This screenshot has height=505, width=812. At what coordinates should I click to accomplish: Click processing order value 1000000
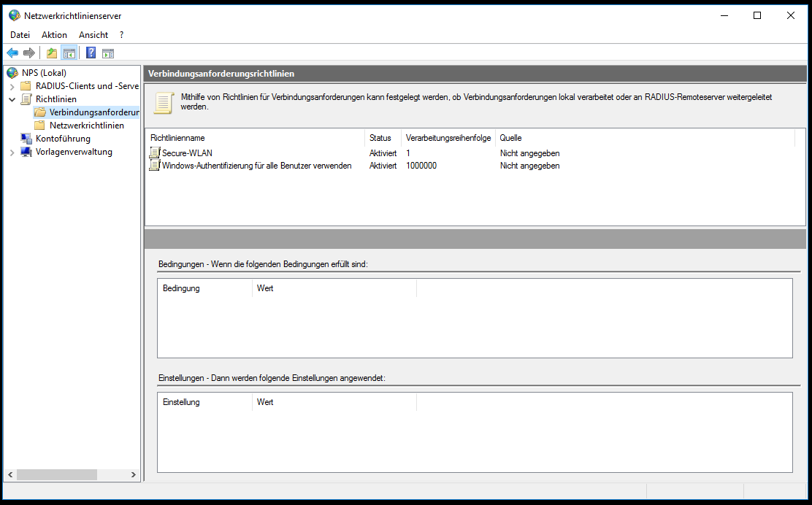[x=421, y=166]
